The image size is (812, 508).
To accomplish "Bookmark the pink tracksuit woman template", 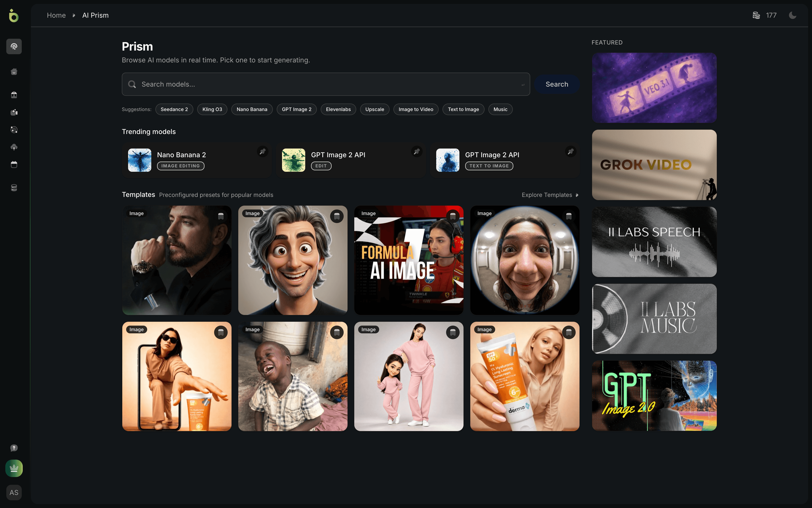I will [453, 332].
